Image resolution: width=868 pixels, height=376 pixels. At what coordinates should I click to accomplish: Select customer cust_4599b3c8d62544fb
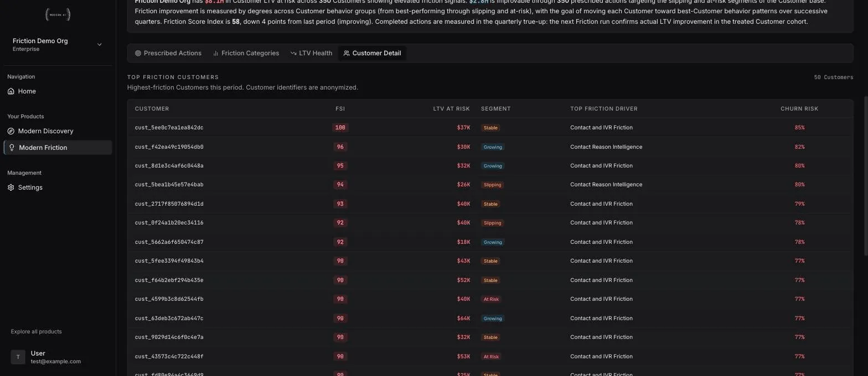pyautogui.click(x=169, y=299)
